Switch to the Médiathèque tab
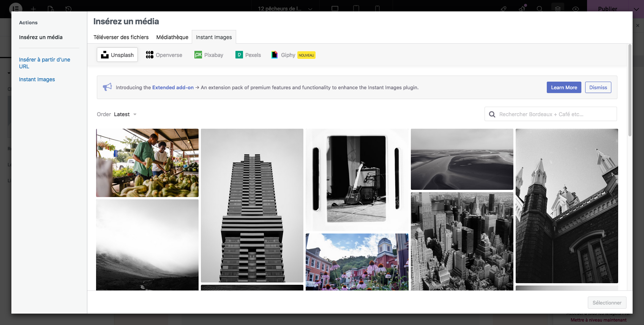Image resolution: width=644 pixels, height=325 pixels. click(172, 37)
